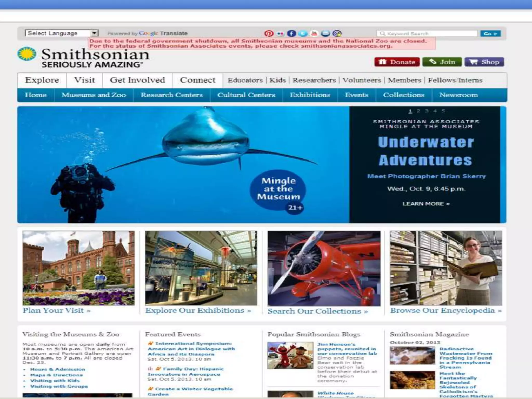Click Hours & Admission link
The image size is (532, 399).
(x=57, y=369)
